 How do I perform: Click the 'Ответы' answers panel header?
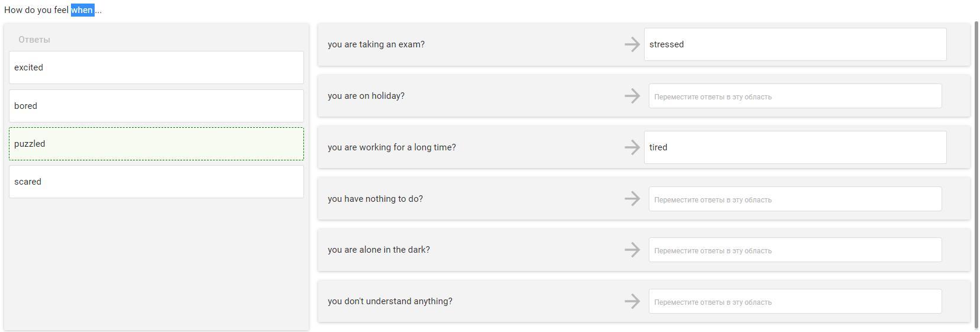[x=34, y=40]
